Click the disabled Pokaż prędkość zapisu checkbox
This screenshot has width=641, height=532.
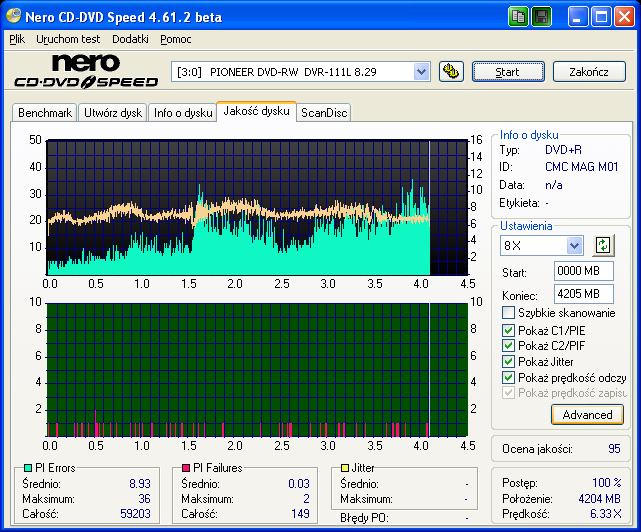coord(508,393)
